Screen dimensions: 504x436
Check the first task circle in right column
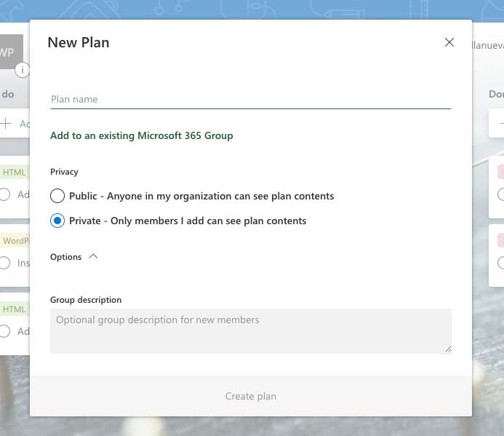click(x=500, y=194)
